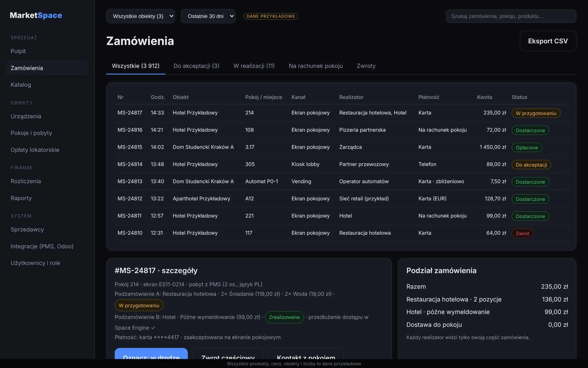Screen dimensions: 588x368
Task: Open the W realizacji (11) tab
Action: pyautogui.click(x=254, y=66)
